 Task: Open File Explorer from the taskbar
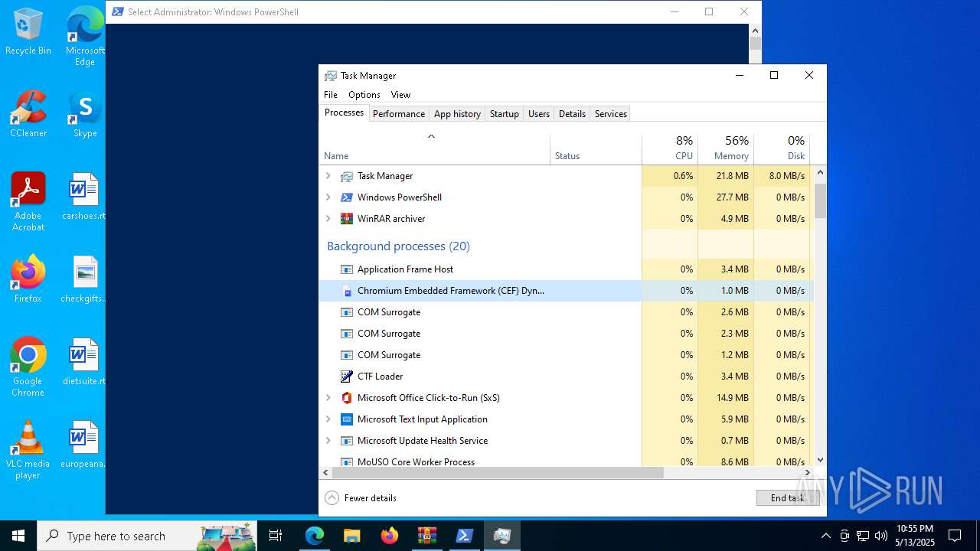tap(352, 536)
